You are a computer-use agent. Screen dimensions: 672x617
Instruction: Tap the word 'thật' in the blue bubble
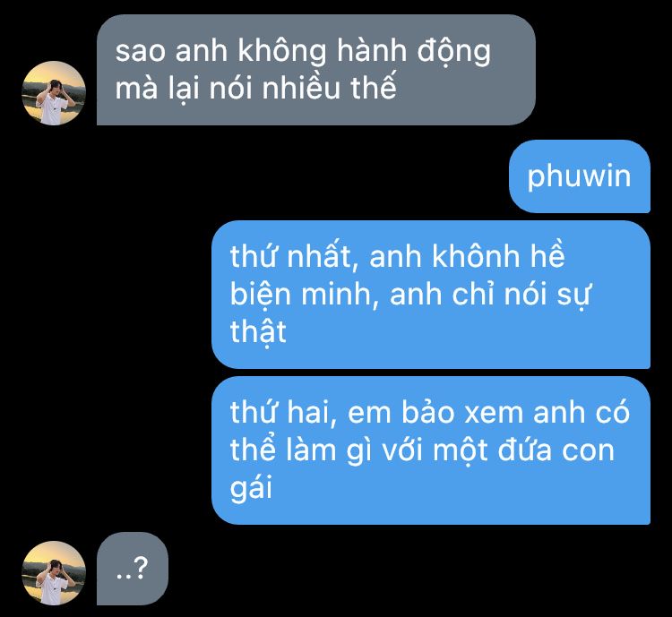258,332
